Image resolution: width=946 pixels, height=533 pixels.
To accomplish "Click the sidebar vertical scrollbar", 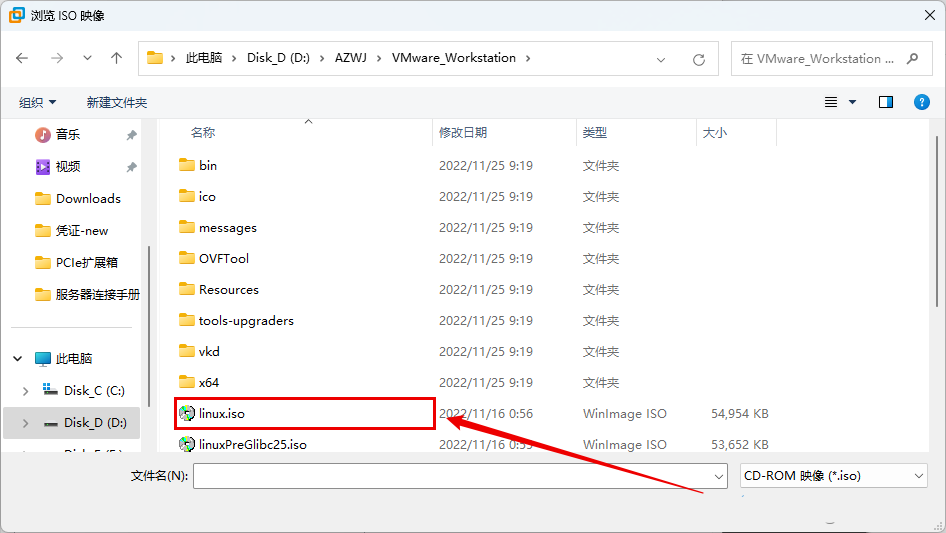I will [148, 326].
